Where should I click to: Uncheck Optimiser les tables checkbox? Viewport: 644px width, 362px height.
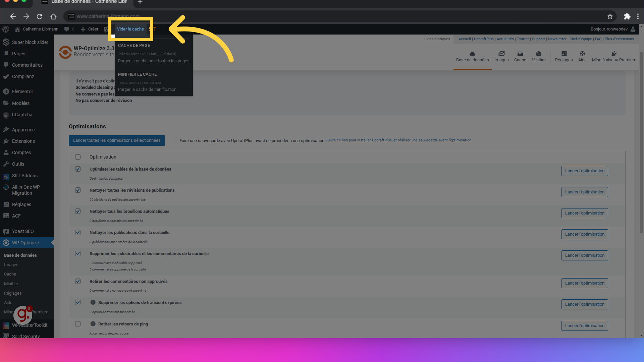click(78, 169)
